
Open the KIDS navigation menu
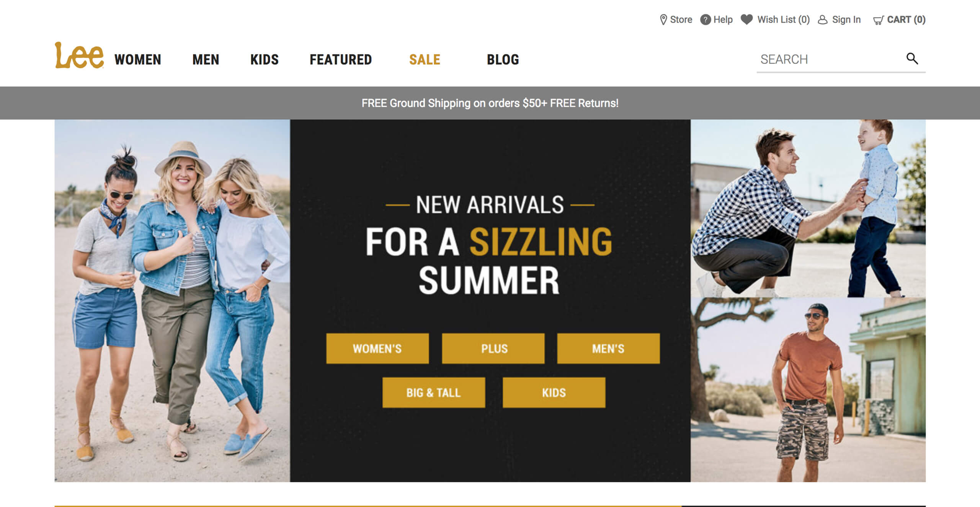(x=265, y=60)
